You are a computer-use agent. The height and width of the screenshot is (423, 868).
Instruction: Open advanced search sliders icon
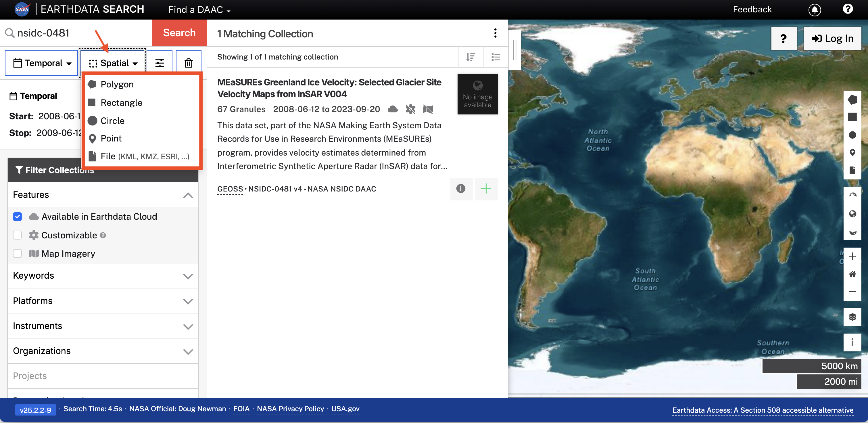pos(160,63)
